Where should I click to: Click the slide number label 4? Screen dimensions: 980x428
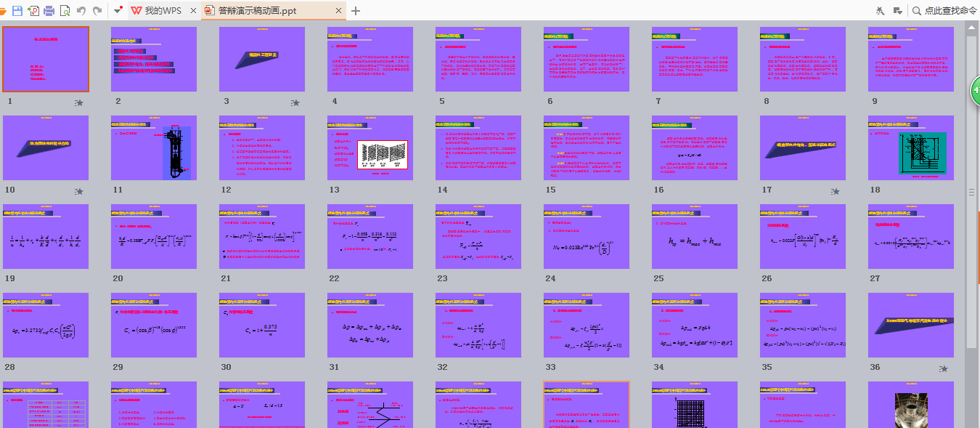point(335,102)
